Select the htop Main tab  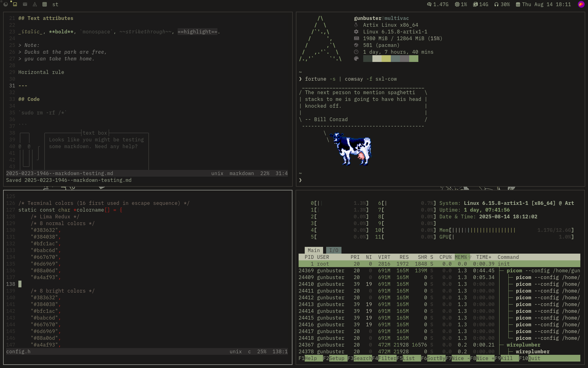(314, 250)
